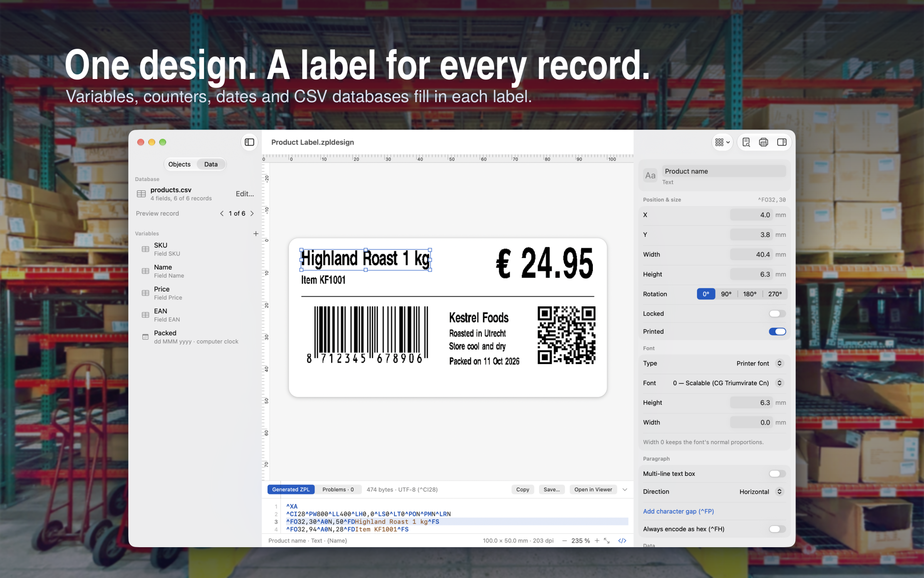Switch to the Data tab
Image resolution: width=924 pixels, height=578 pixels.
pyautogui.click(x=211, y=164)
